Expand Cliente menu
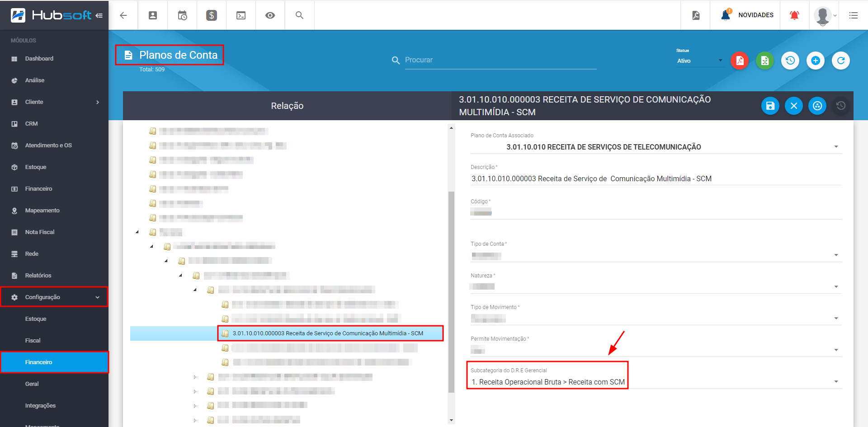The height and width of the screenshot is (427, 868). point(54,102)
